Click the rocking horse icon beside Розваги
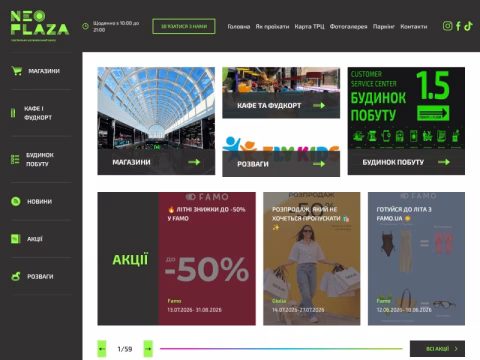The height and width of the screenshot is (360, 480). 16,276
